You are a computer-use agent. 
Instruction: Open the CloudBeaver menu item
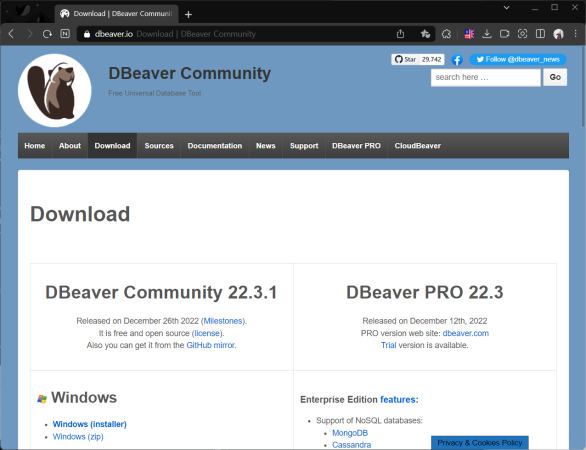click(418, 146)
